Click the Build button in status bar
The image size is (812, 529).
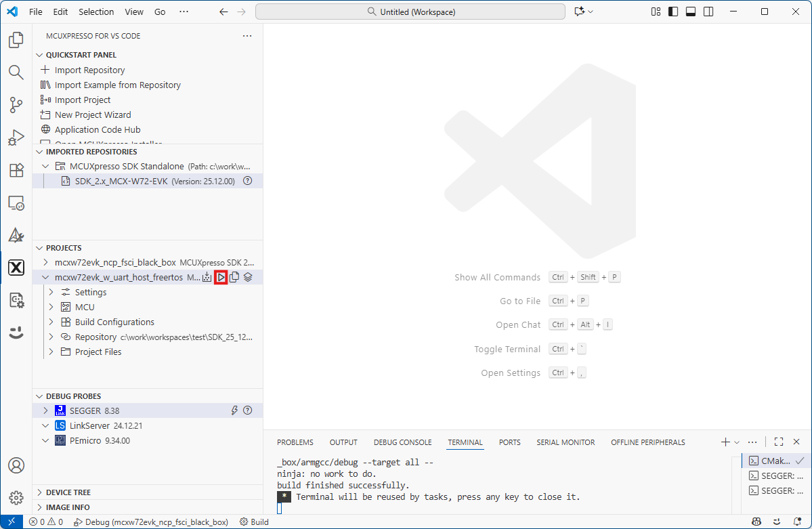coord(255,522)
